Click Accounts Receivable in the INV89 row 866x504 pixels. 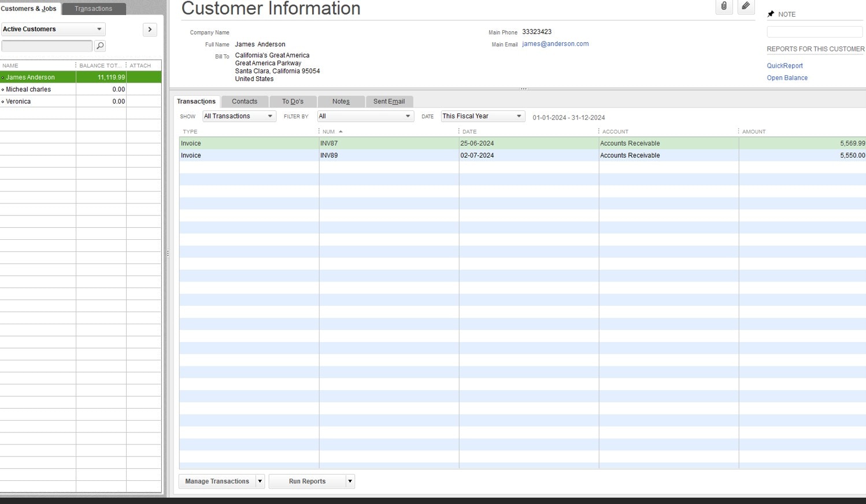tap(668, 155)
